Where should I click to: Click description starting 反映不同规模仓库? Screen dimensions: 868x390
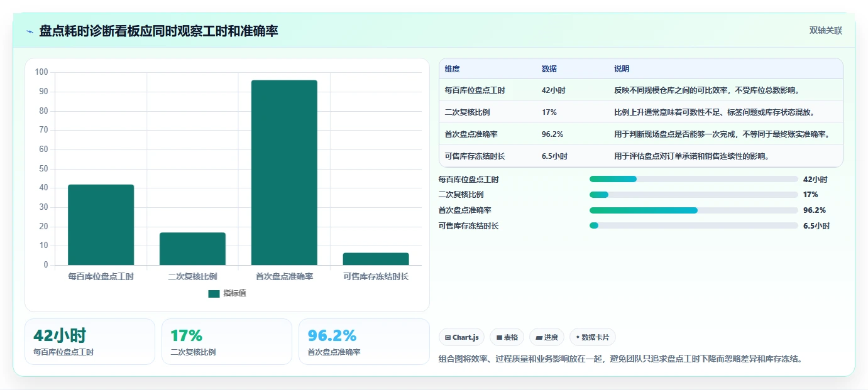706,90
